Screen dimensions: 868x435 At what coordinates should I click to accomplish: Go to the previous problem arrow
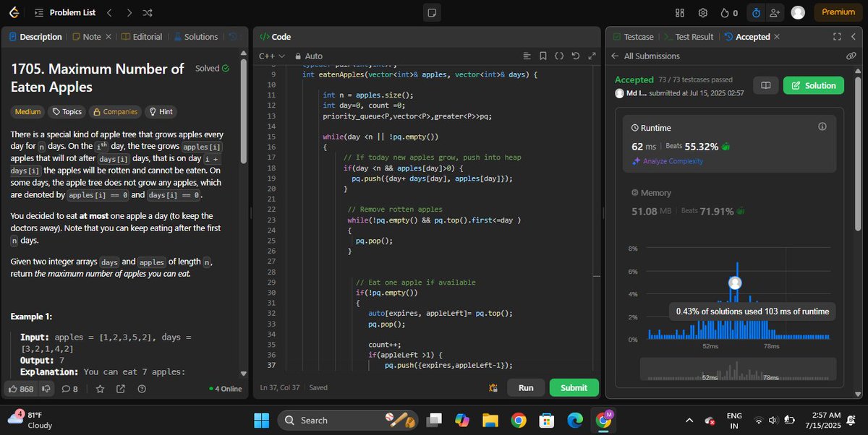click(109, 12)
